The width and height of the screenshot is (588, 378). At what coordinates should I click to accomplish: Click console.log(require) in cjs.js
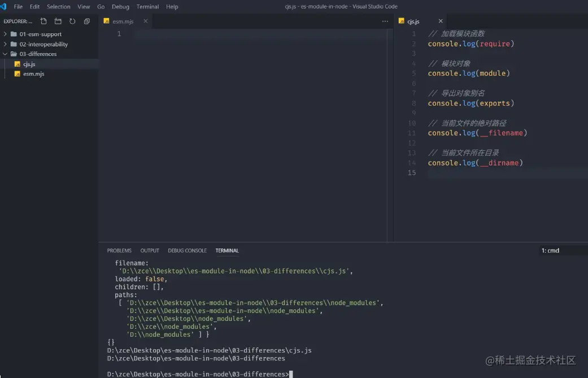coord(471,44)
